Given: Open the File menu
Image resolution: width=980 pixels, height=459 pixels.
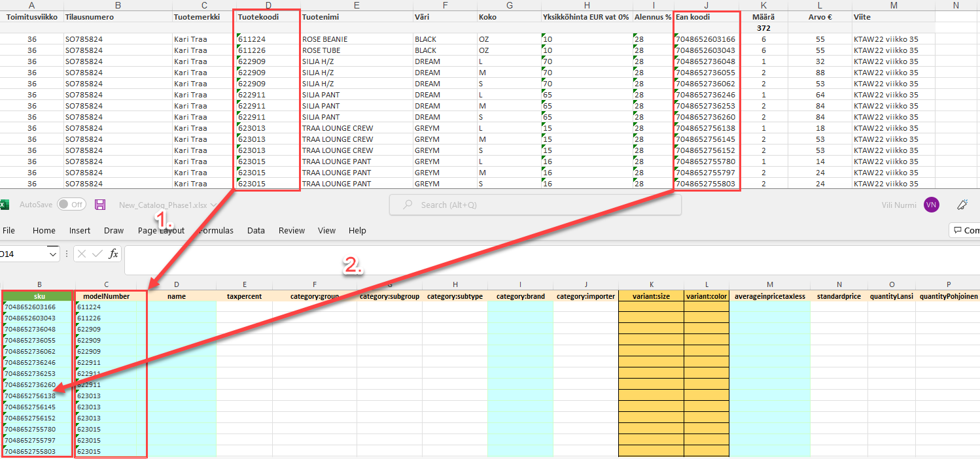Looking at the screenshot, I should click(9, 230).
